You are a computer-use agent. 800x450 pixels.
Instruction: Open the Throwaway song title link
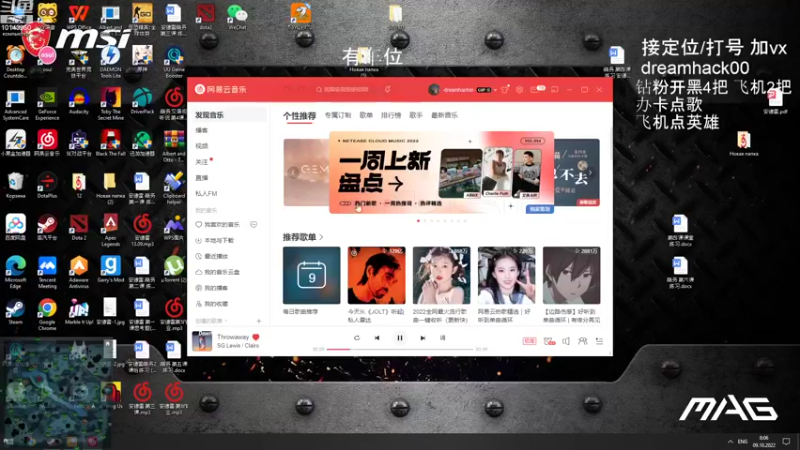pyautogui.click(x=233, y=337)
